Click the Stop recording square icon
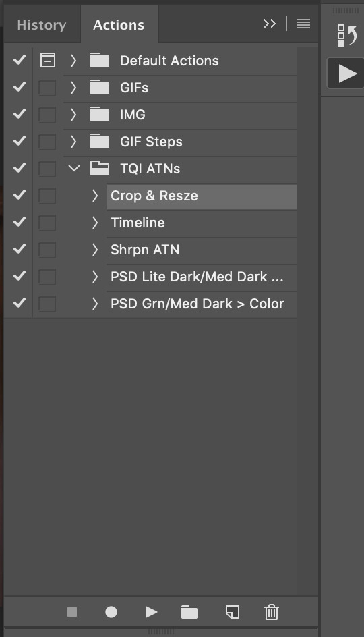Screen dimensions: 364x637 [72, 612]
